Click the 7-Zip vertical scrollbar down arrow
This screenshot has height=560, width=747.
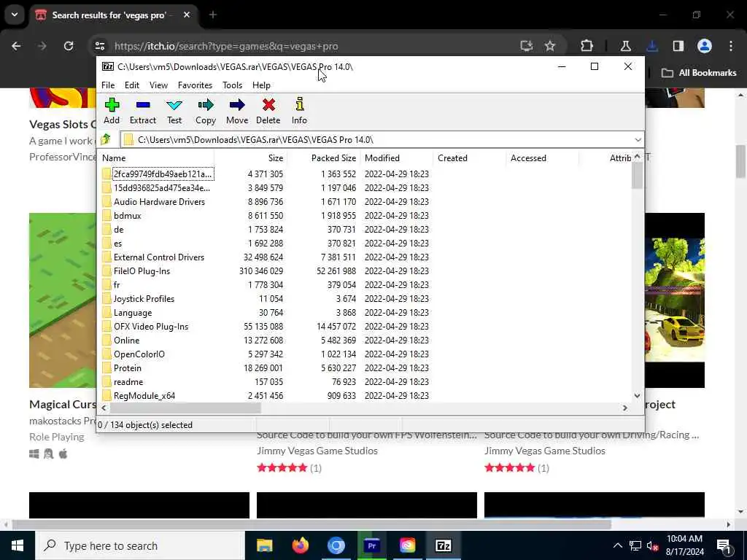tap(638, 395)
